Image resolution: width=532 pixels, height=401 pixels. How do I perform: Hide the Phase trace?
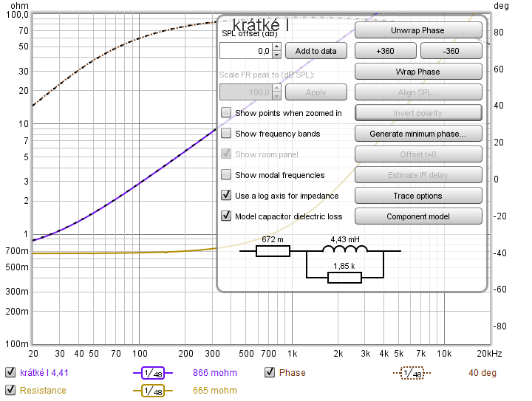[x=270, y=372]
